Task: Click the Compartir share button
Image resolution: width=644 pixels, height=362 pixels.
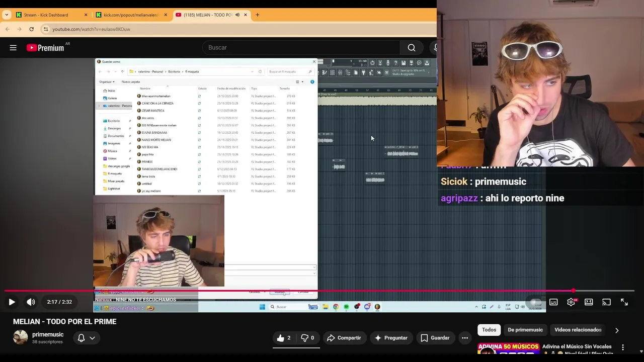Action: click(x=344, y=338)
